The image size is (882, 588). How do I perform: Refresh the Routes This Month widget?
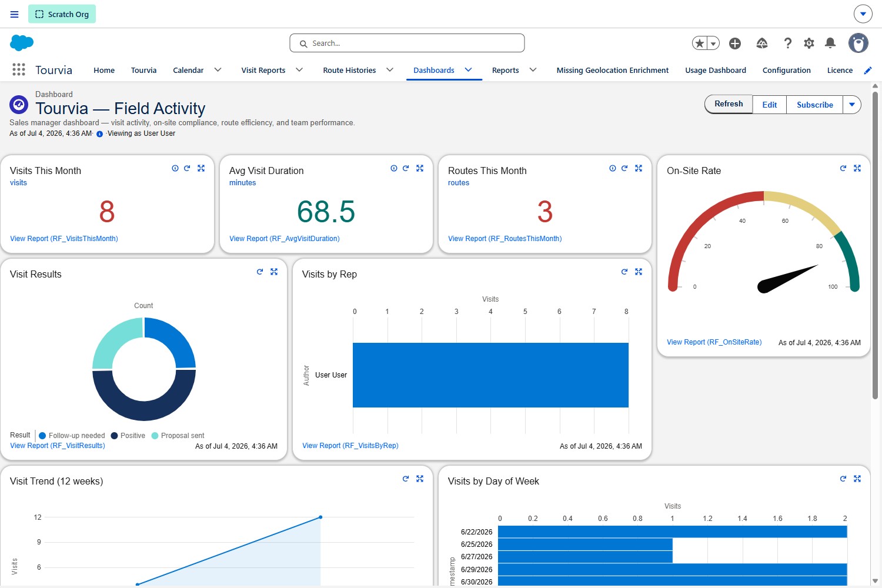pyautogui.click(x=624, y=168)
